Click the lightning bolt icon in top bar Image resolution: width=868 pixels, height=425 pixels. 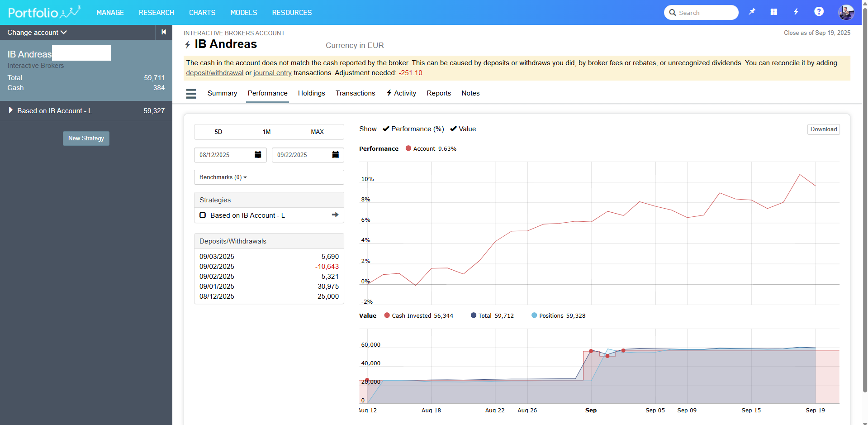coord(796,12)
